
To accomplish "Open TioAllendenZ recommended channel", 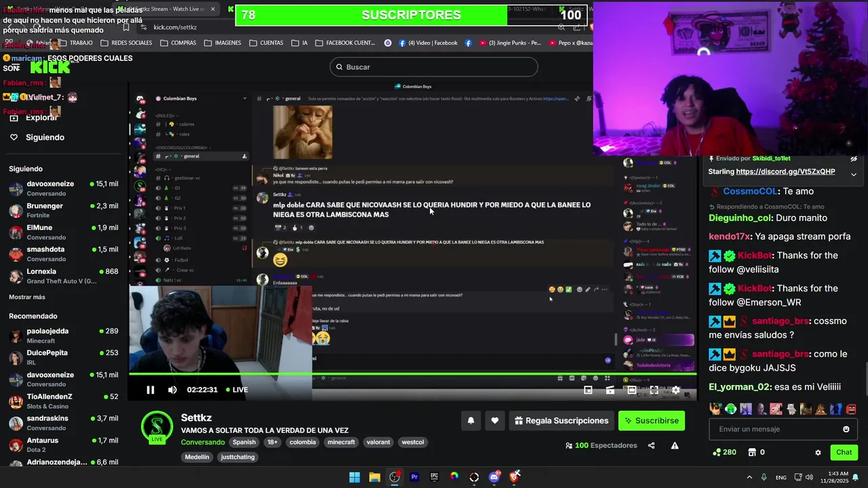I will point(64,401).
